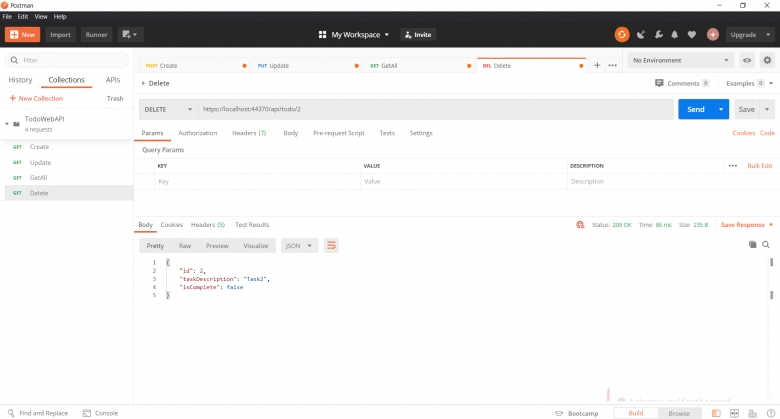The height and width of the screenshot is (419, 780).
Task: Open the Test Results response tab
Action: click(252, 224)
